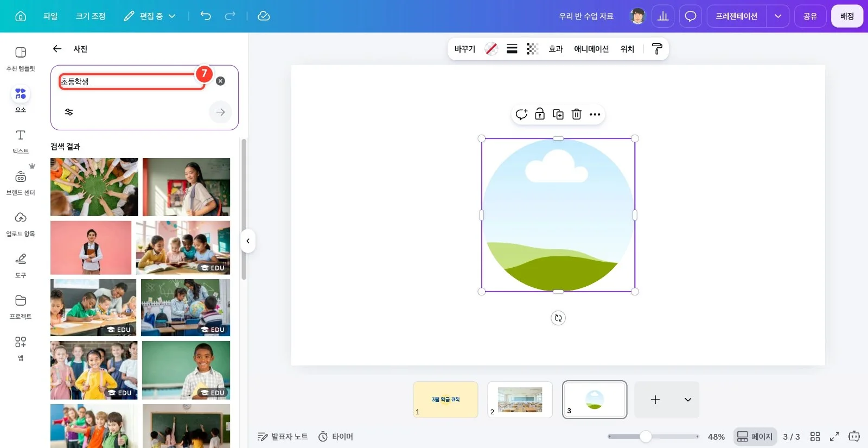The height and width of the screenshot is (448, 868).
Task: Undo the last action
Action: point(206,16)
